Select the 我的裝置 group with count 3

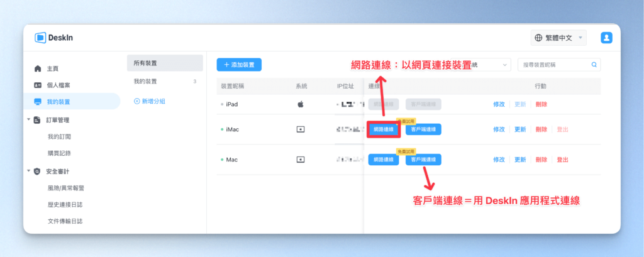click(165, 81)
